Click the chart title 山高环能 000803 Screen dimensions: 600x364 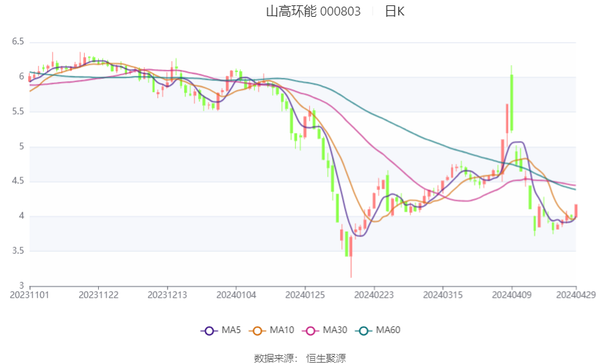[x=313, y=11]
